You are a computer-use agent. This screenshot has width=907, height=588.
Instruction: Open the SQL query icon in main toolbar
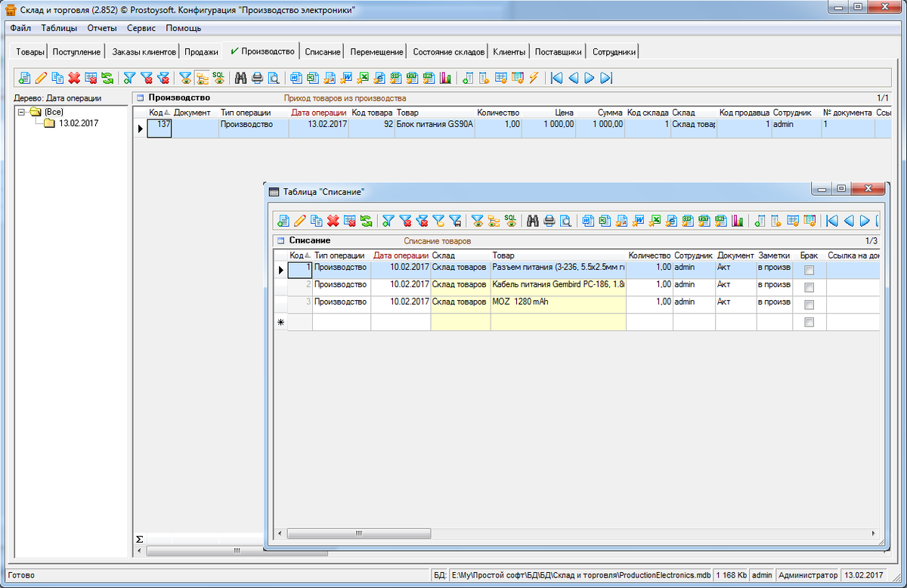[218, 78]
